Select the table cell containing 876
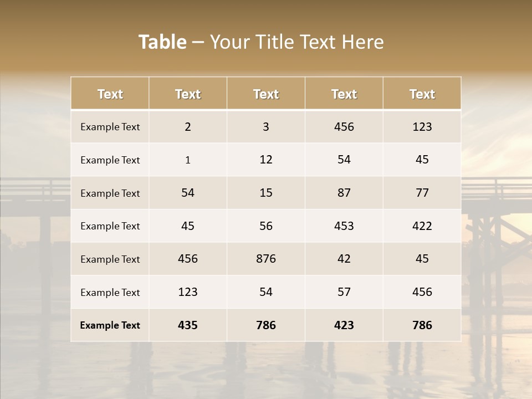The image size is (532, 399). pos(266,259)
